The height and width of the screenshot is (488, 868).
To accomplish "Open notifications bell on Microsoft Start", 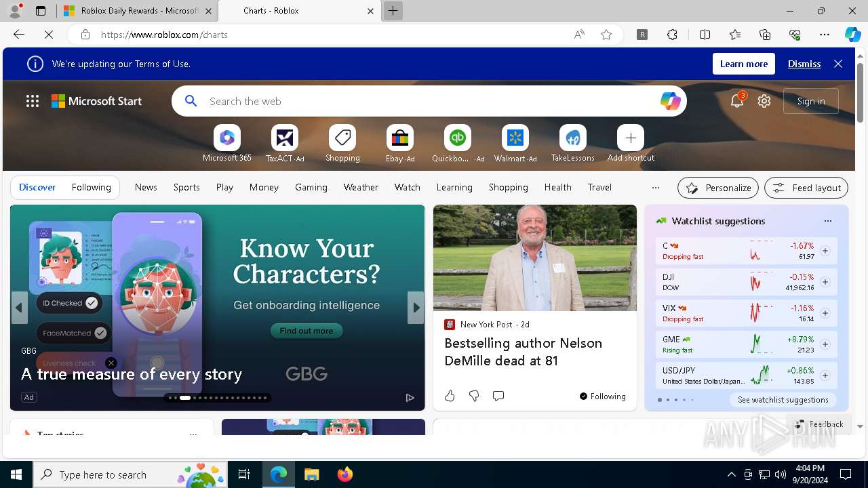I will point(737,101).
